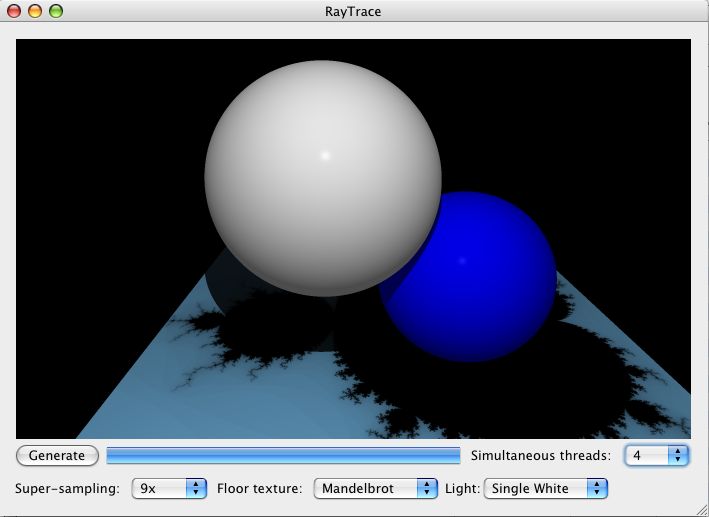
Task: Click the faint highlight on blue sphere
Action: coord(461,261)
